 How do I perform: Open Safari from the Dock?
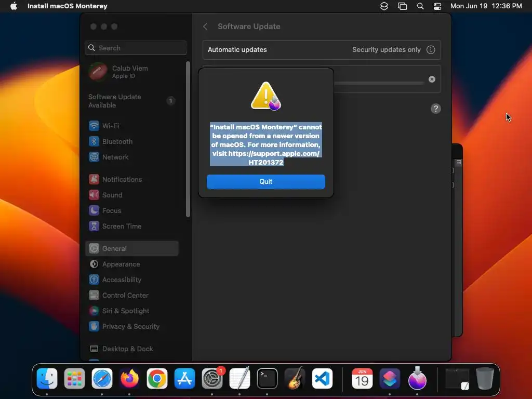point(102,378)
